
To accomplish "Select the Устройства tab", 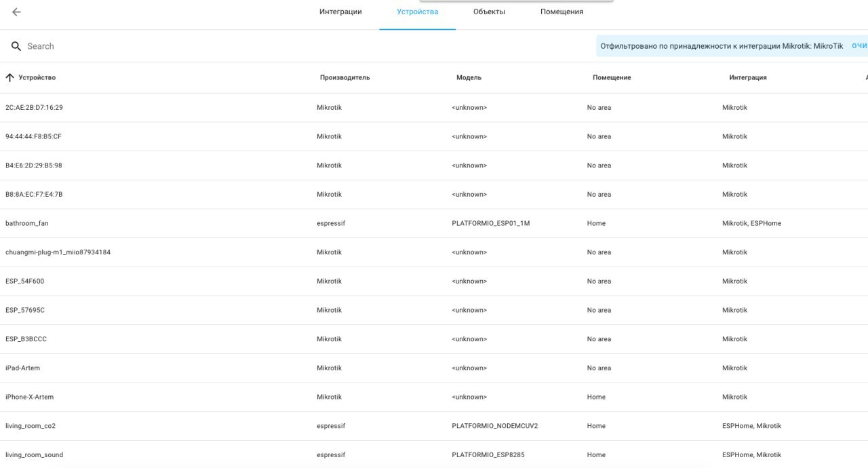I will coord(418,12).
